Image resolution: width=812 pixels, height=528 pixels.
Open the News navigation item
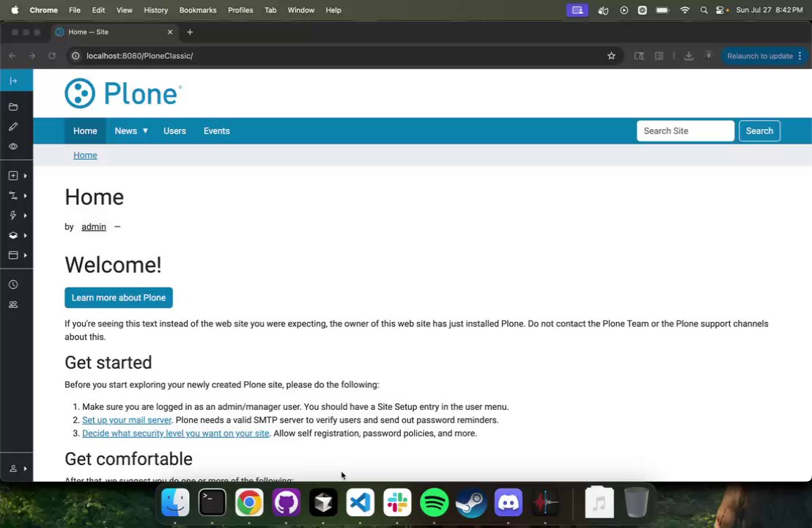126,131
